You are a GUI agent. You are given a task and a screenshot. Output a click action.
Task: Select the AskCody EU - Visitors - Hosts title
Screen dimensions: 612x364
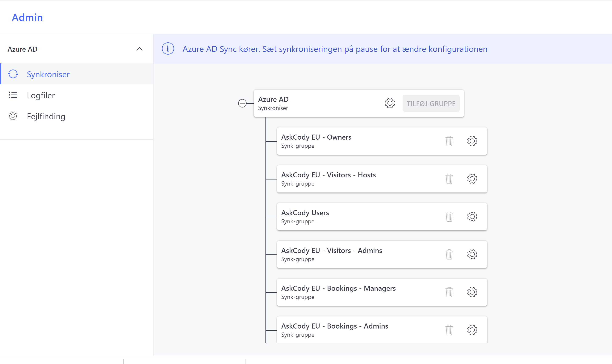click(x=328, y=175)
